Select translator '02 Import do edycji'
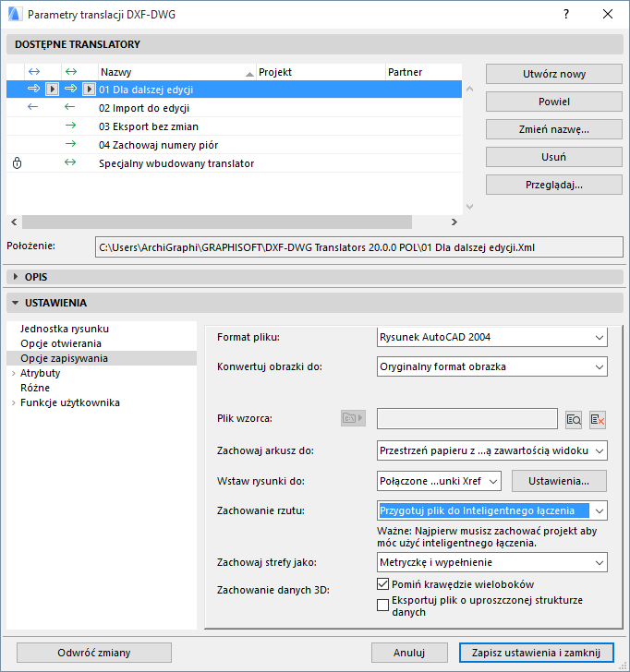 point(234,108)
